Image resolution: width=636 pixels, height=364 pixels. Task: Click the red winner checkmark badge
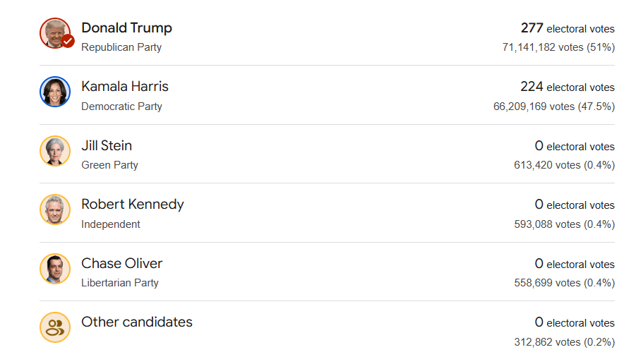click(68, 42)
